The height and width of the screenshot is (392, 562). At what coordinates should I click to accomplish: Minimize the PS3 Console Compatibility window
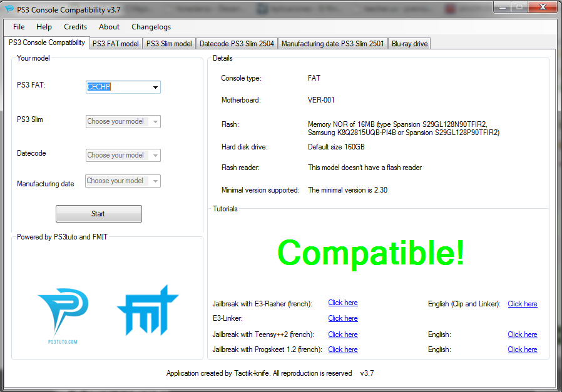[503, 7]
